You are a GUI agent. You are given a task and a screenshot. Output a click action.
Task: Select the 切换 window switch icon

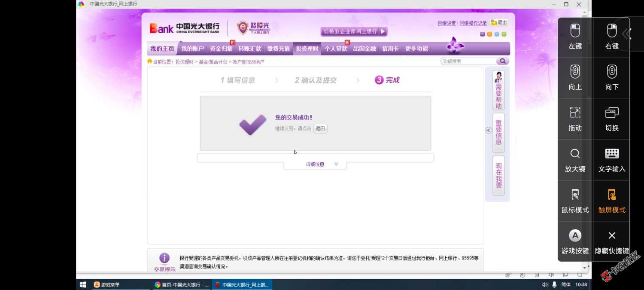coord(611,118)
